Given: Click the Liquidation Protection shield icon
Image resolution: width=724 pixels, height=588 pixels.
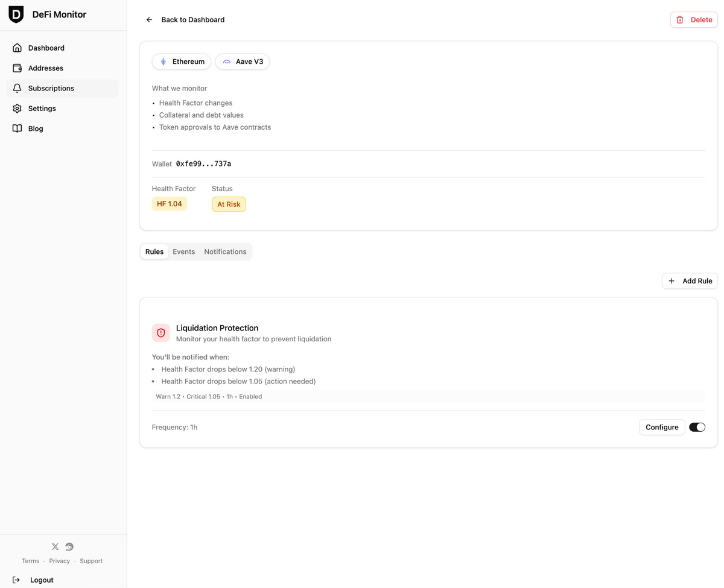Looking at the screenshot, I should 160,332.
